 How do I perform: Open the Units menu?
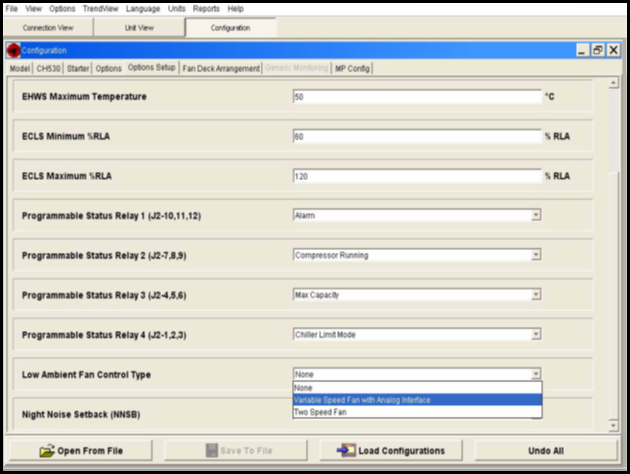(176, 8)
